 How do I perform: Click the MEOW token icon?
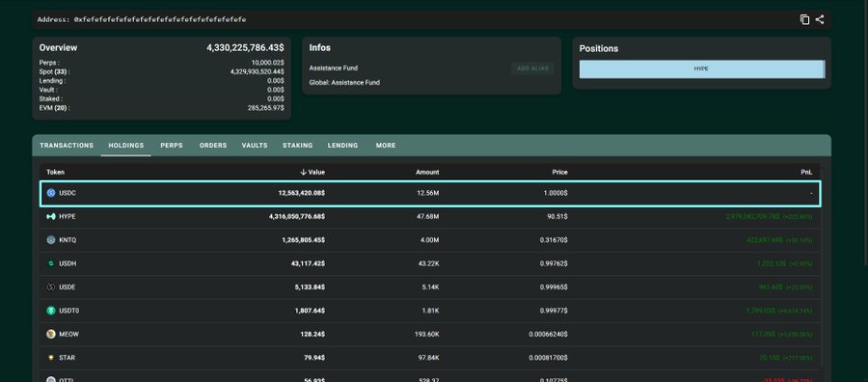pyautogui.click(x=51, y=335)
